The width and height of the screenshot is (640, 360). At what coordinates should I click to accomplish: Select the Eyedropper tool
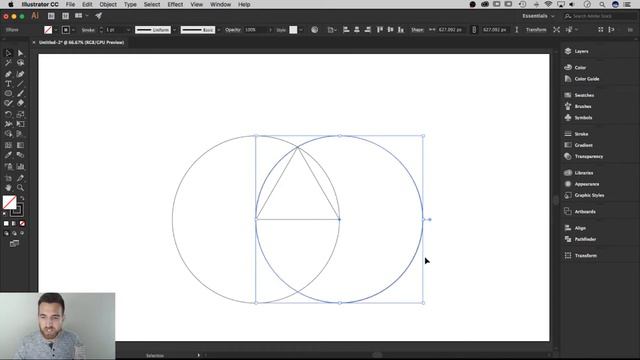coord(8,155)
